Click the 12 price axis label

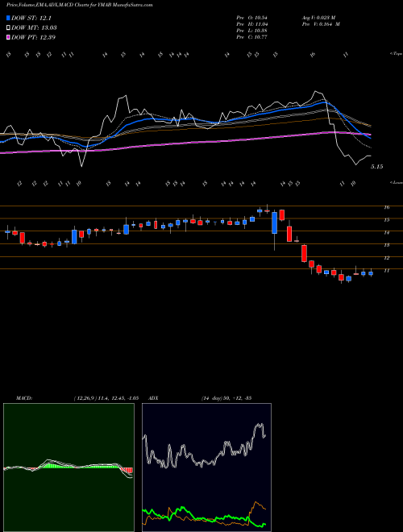pyautogui.click(x=387, y=258)
